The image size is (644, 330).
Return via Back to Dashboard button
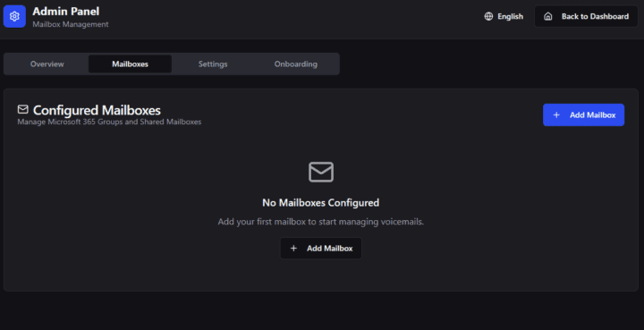pos(586,16)
